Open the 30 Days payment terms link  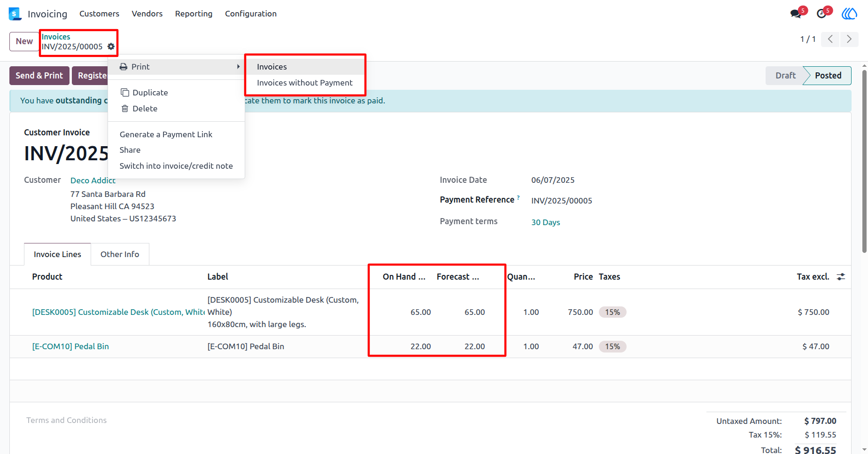pyautogui.click(x=546, y=222)
